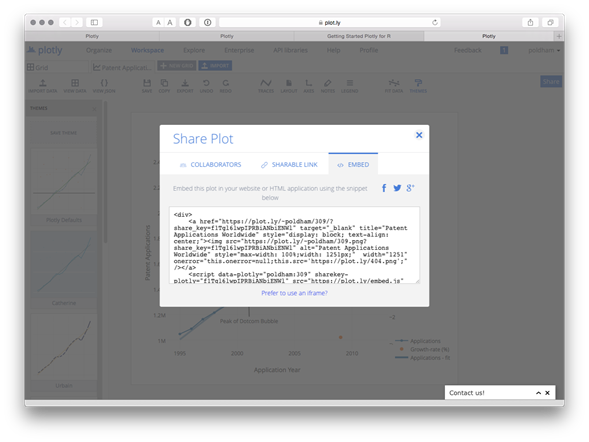
Task: Click the Traces toolbar icon
Action: point(266,86)
